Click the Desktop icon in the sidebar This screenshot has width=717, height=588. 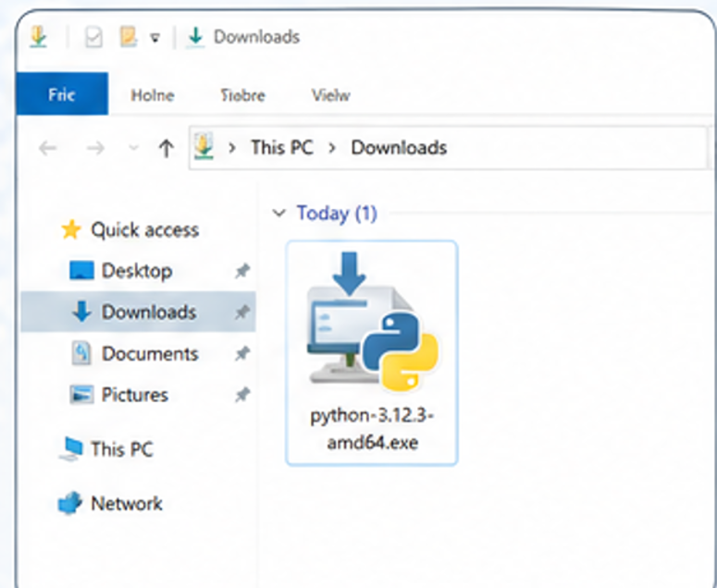[81, 270]
